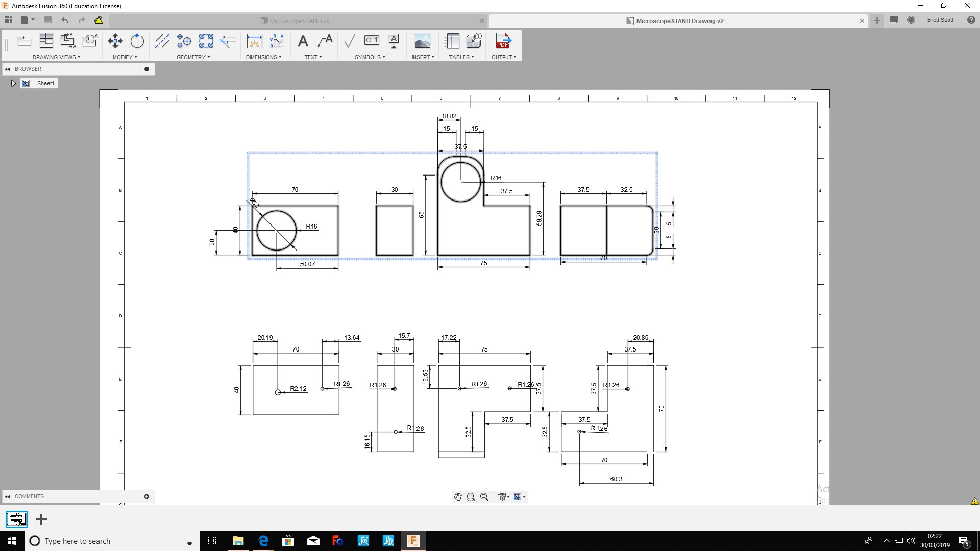Switch to the MicroscopeSTAND v9 tab

pyautogui.click(x=299, y=21)
